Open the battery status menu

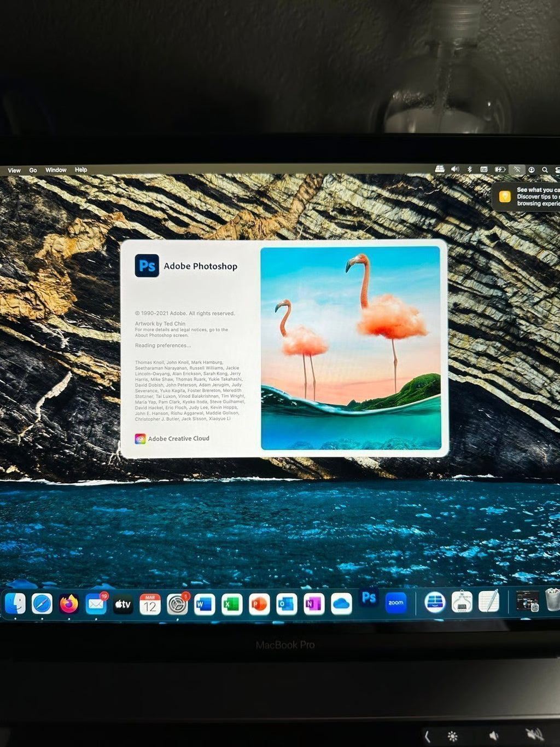501,169
